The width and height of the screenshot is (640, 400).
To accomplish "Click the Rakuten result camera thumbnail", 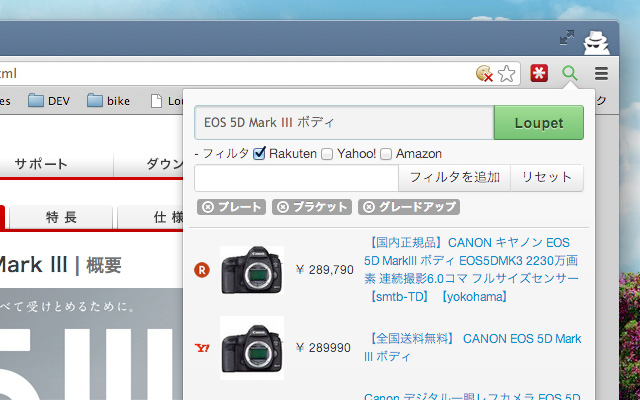I will coord(252,270).
